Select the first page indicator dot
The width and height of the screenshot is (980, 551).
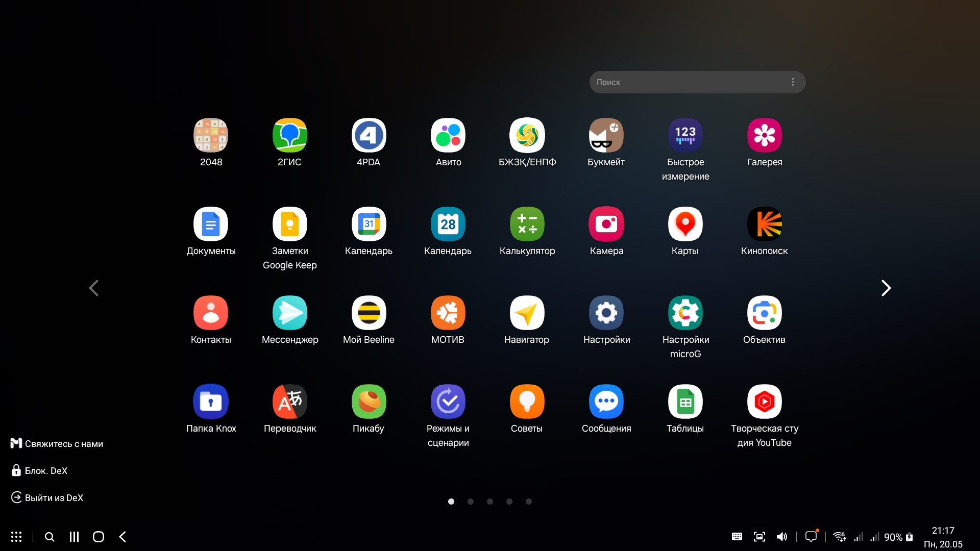pyautogui.click(x=451, y=502)
